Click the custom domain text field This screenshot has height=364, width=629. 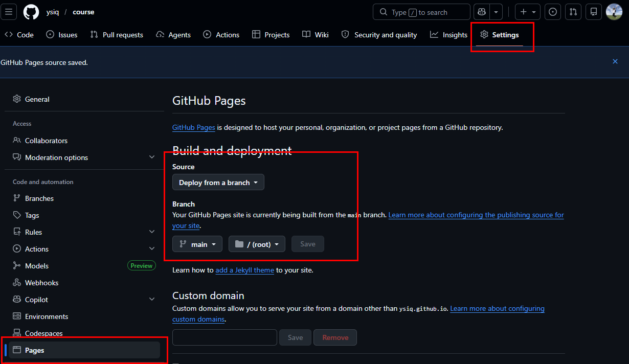(x=224, y=337)
